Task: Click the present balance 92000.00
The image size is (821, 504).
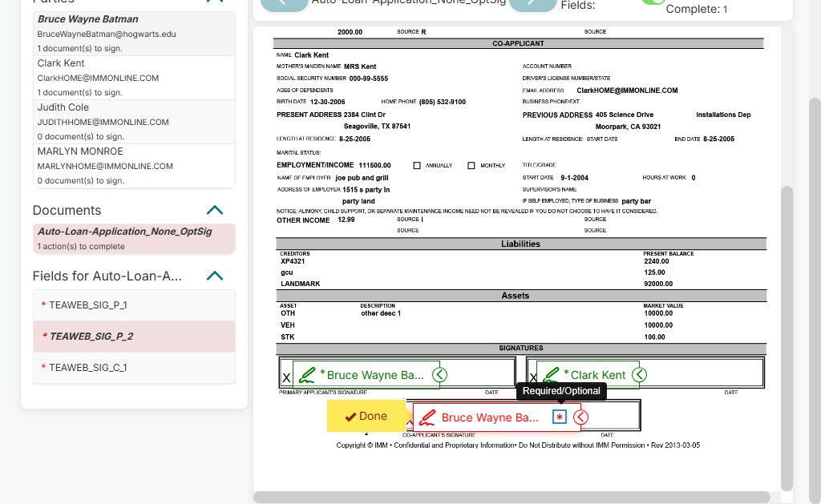Action: [658, 284]
